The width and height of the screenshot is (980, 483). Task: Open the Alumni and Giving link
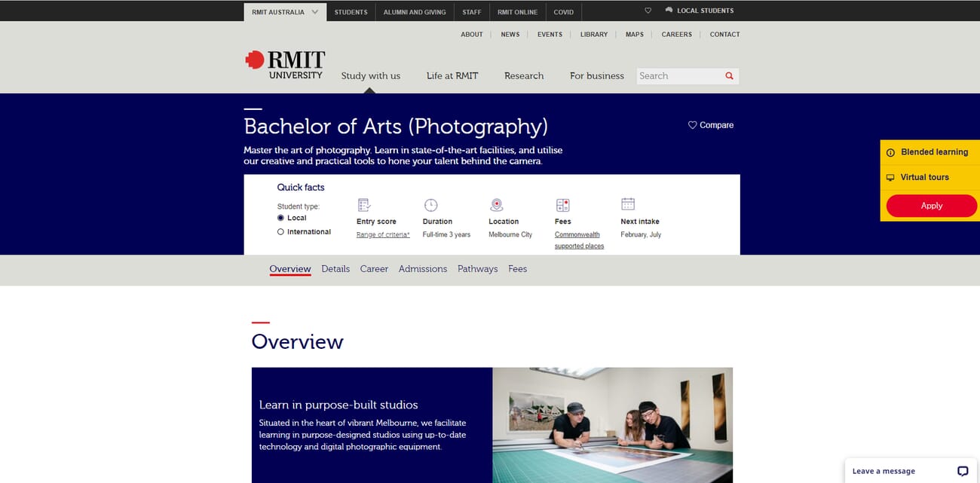(x=415, y=12)
